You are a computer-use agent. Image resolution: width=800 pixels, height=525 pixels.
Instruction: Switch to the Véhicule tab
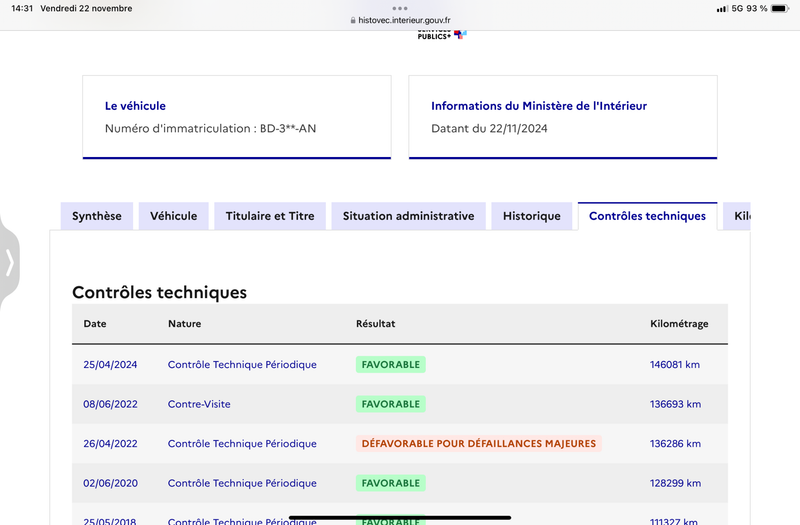[x=173, y=216]
